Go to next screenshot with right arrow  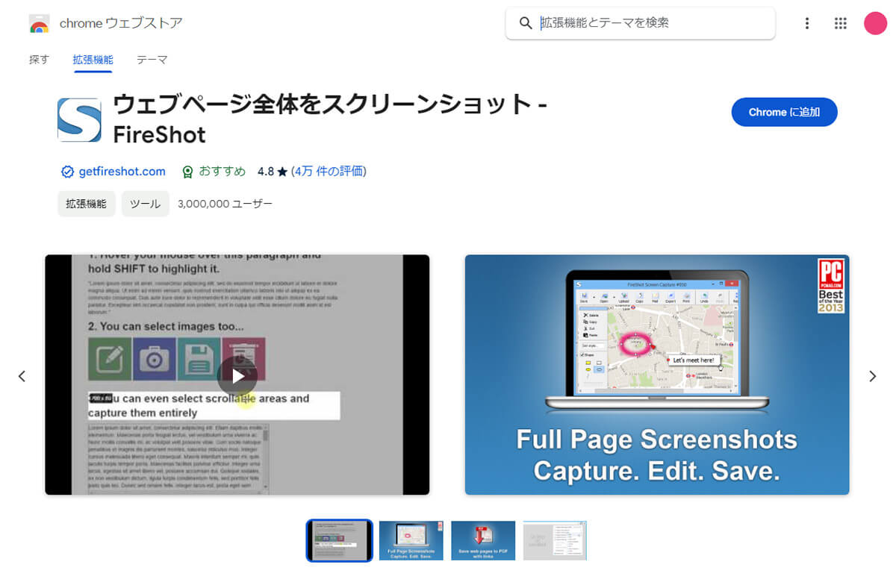pyautogui.click(x=873, y=376)
